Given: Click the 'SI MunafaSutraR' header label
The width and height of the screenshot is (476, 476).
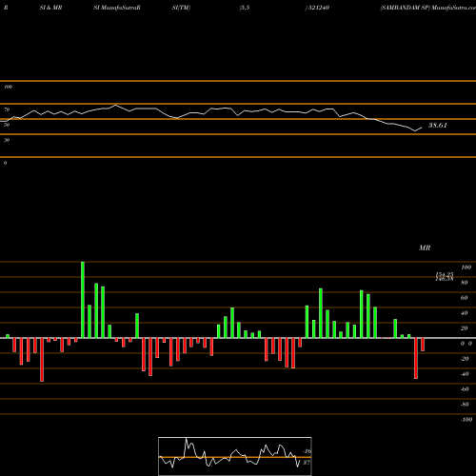Looking at the screenshot, I should click(x=117, y=8).
